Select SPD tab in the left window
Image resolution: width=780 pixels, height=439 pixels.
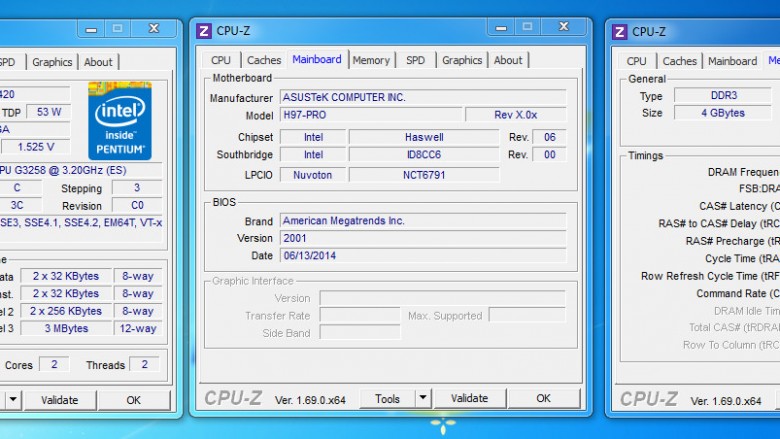(8, 62)
